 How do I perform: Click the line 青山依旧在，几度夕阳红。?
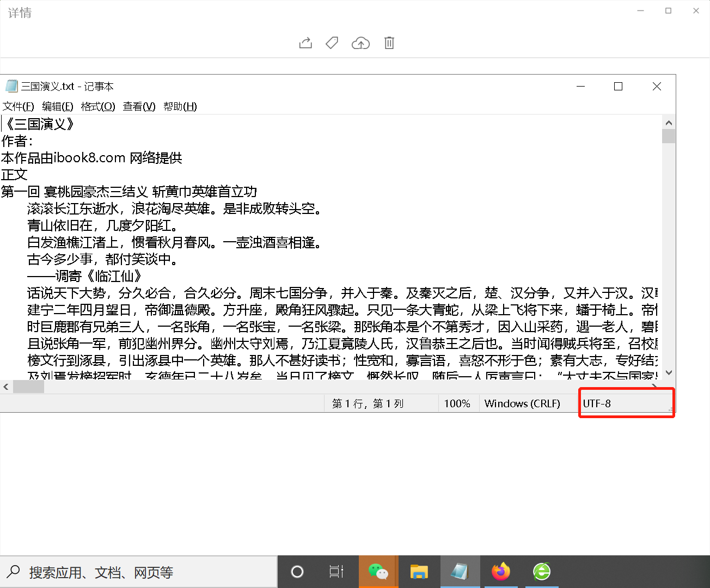click(103, 225)
